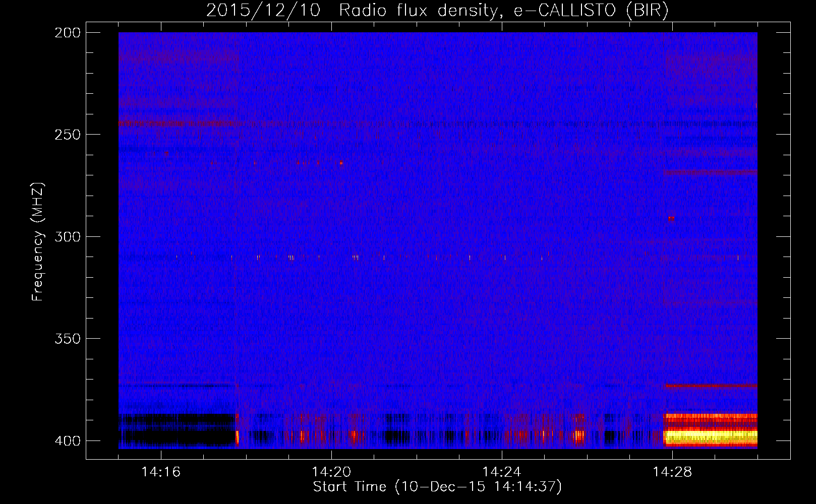The height and width of the screenshot is (504, 816).
Task: Click the 350 frequency tick label
Action: pos(68,339)
